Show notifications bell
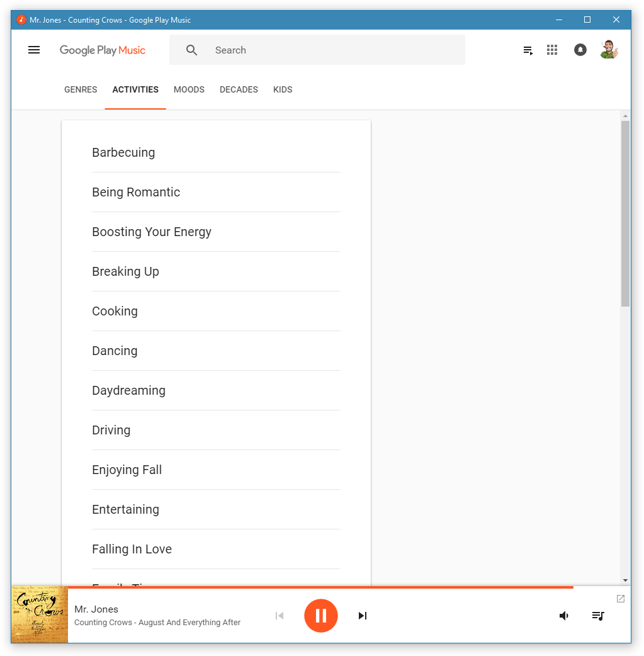Viewport: 644px width, 656px height. tap(580, 50)
